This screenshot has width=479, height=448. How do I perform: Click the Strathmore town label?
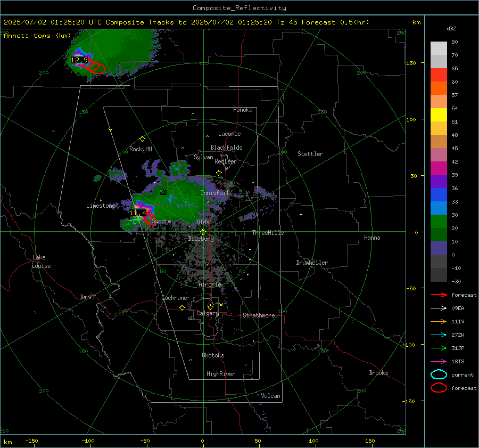[x=259, y=315]
